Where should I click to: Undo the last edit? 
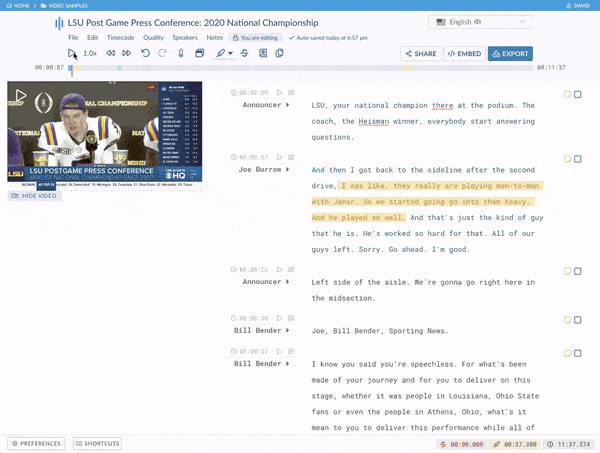(145, 53)
